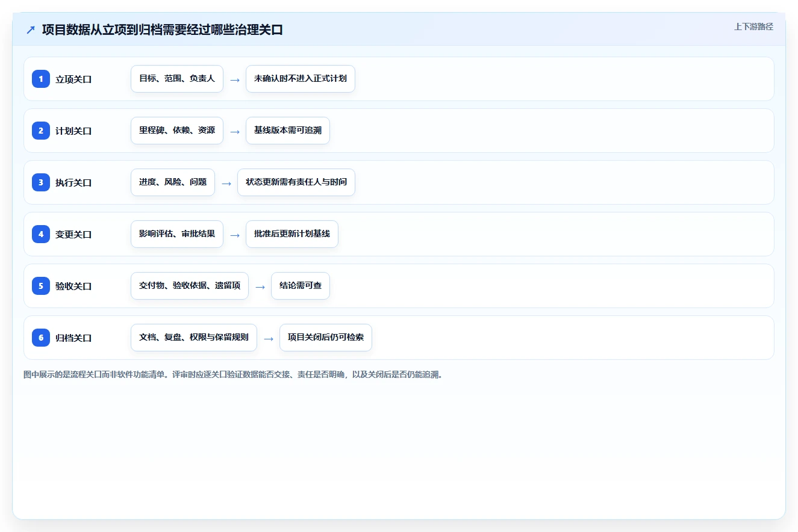
Task: Select the 影响评估、审批结果 chip
Action: [x=177, y=234]
